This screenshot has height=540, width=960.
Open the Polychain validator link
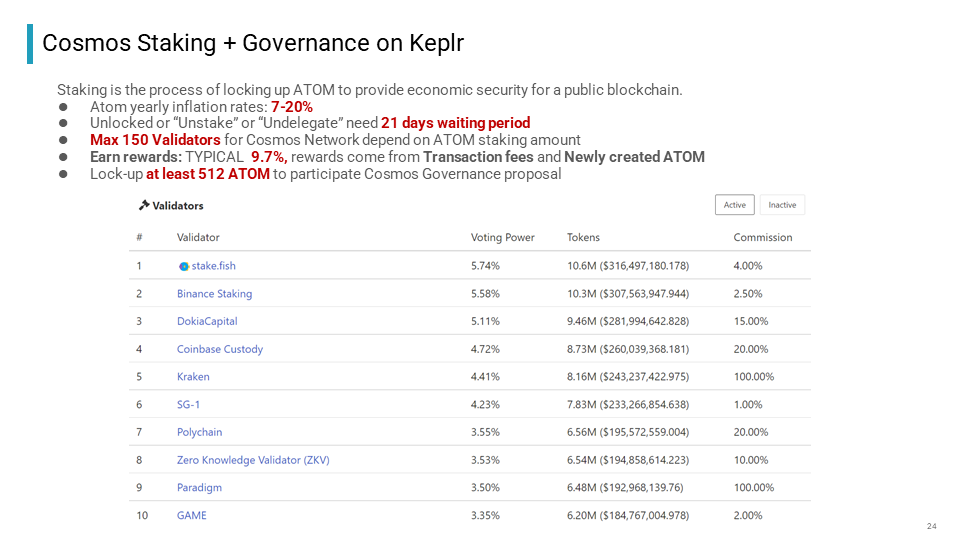coord(200,432)
